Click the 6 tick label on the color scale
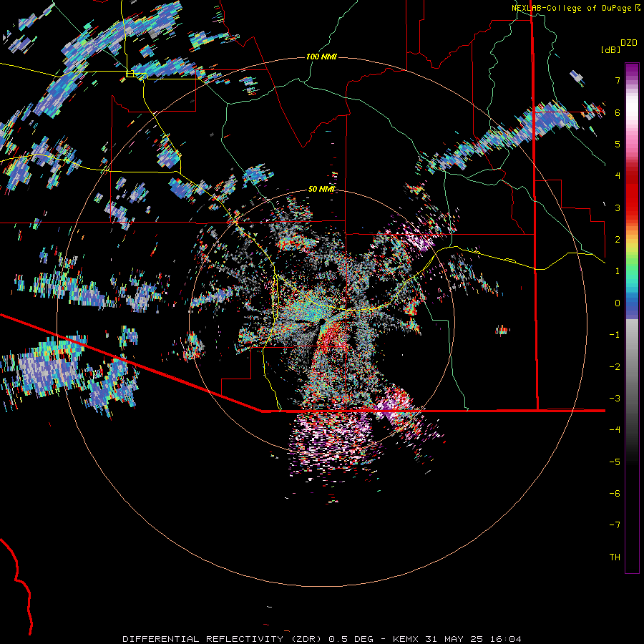The image size is (644, 644). point(618,112)
